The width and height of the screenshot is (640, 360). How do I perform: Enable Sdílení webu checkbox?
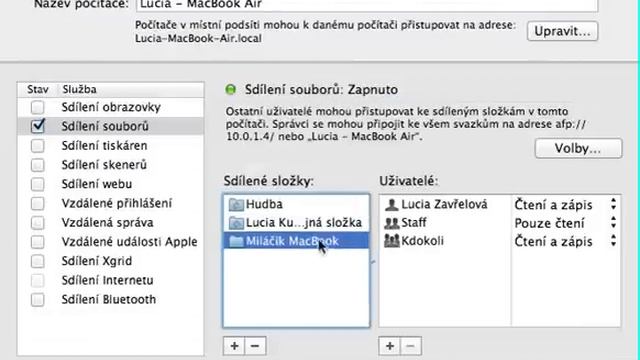(38, 184)
